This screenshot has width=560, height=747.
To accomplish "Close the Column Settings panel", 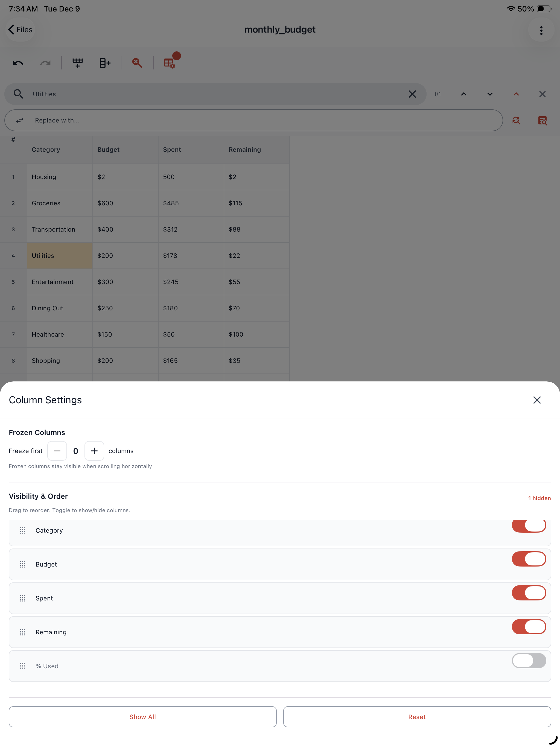I will pyautogui.click(x=537, y=400).
